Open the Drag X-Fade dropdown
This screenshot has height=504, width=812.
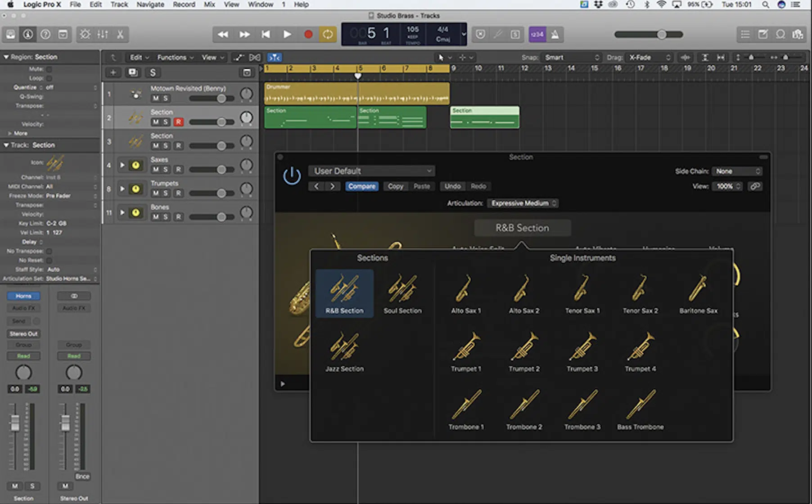coord(650,58)
